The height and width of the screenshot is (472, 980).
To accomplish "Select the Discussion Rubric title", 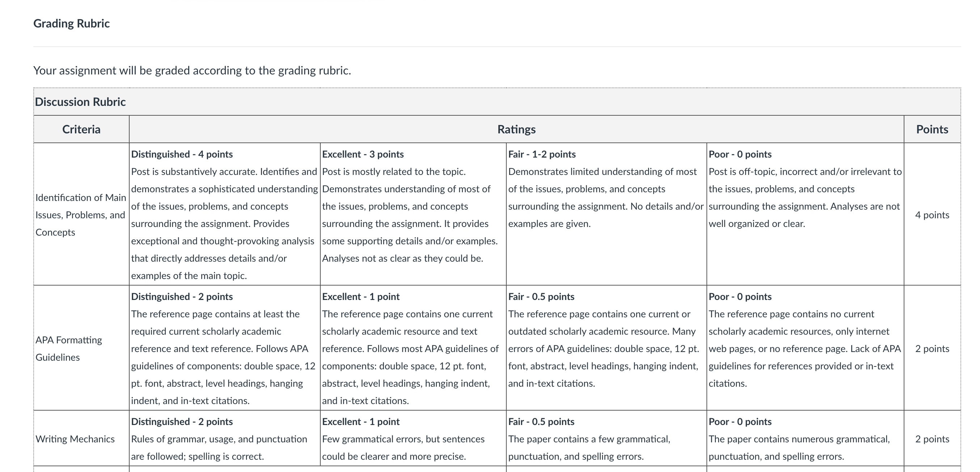I will click(80, 102).
